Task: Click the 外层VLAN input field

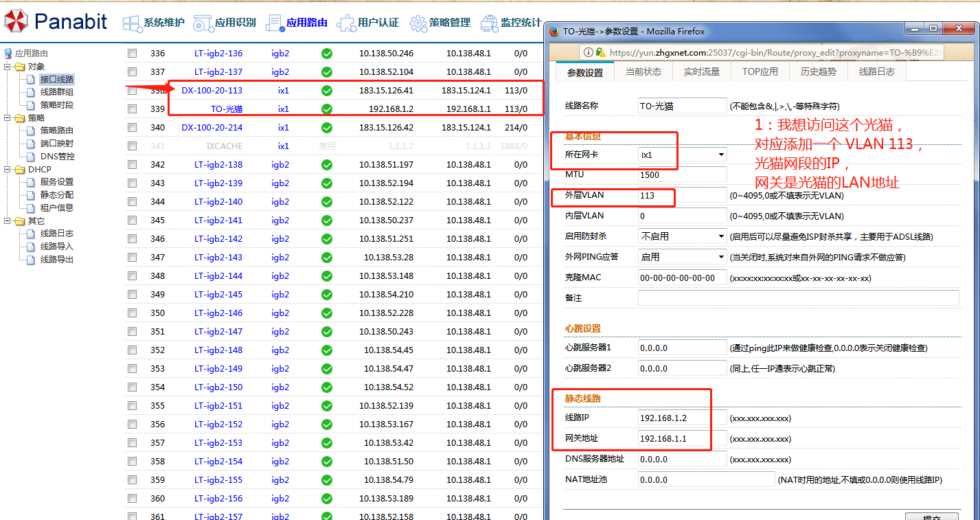Action: [x=682, y=196]
